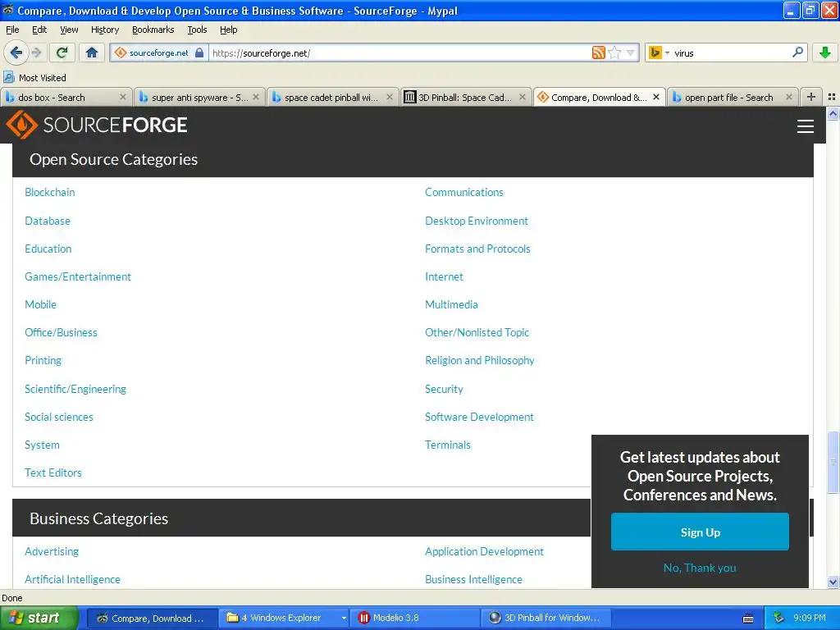Click the Forward arrow button

(36, 52)
